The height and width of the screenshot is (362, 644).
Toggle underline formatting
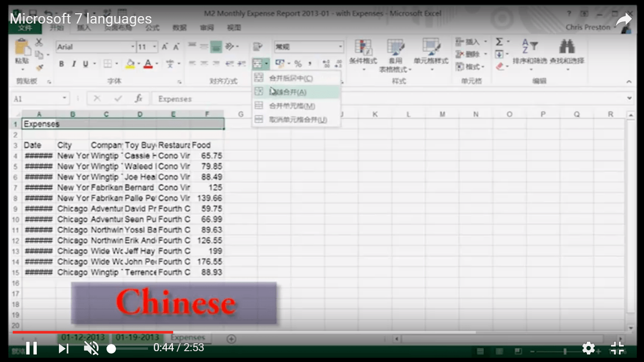[x=86, y=64]
